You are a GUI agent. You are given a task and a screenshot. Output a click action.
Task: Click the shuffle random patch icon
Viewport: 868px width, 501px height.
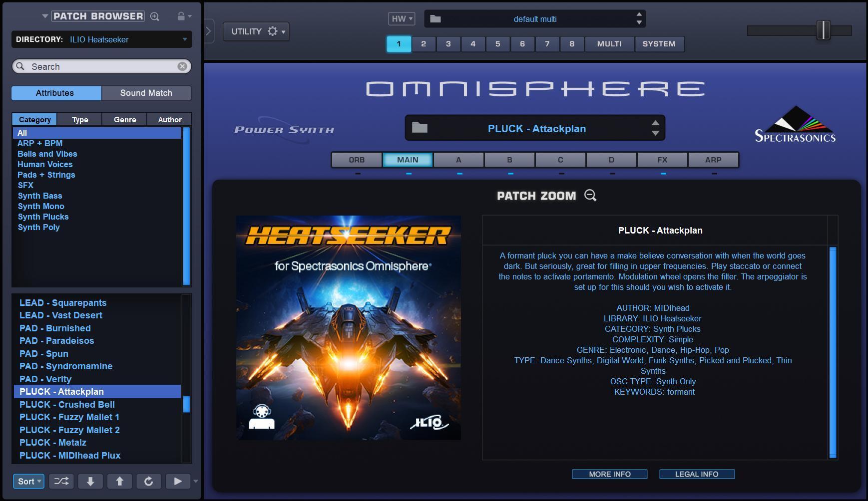pos(61,481)
